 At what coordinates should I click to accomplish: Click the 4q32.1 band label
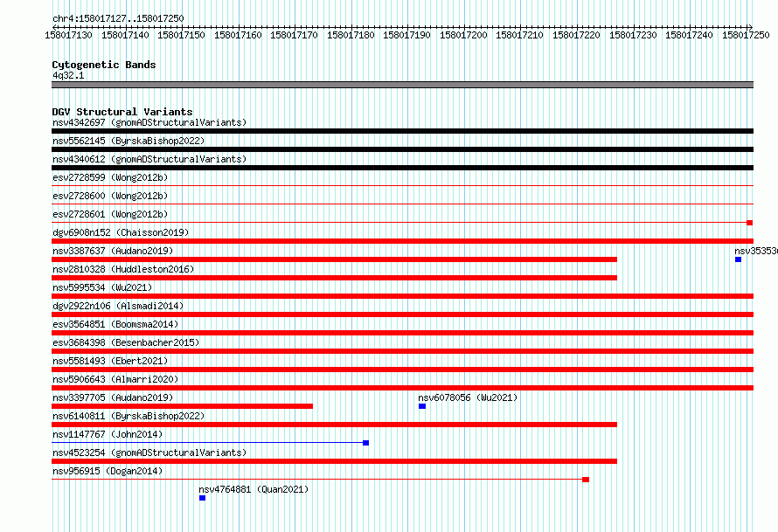[68, 75]
